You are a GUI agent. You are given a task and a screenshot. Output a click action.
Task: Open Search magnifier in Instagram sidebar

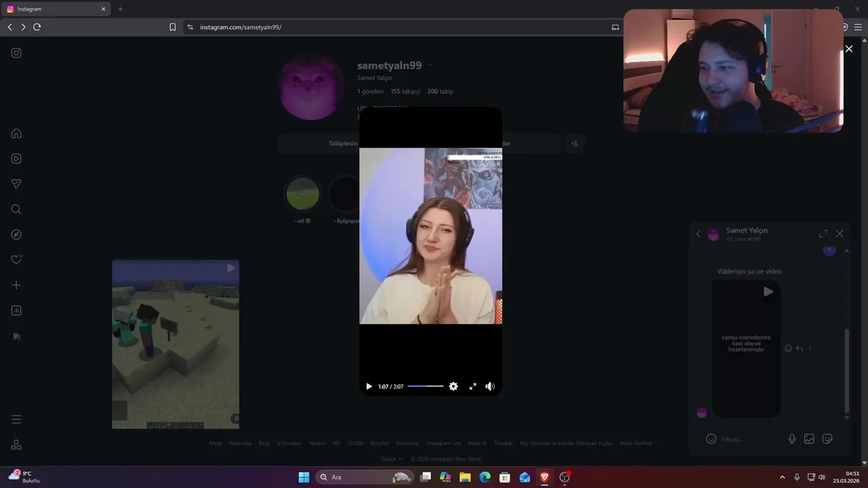[16, 209]
